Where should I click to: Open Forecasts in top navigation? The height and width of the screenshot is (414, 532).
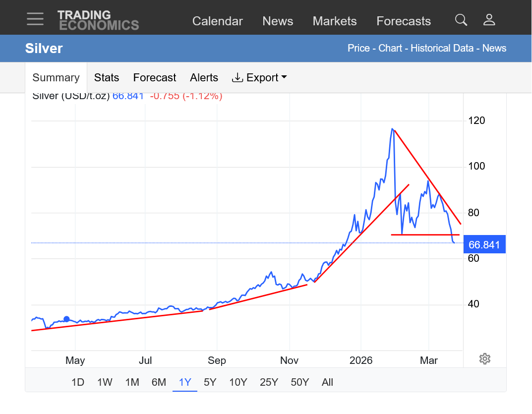[x=404, y=21]
